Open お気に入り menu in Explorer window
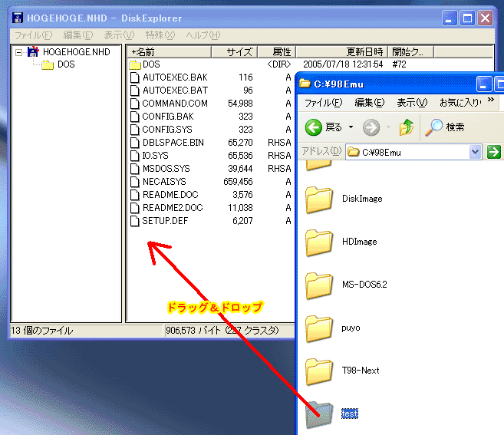 coord(460,103)
